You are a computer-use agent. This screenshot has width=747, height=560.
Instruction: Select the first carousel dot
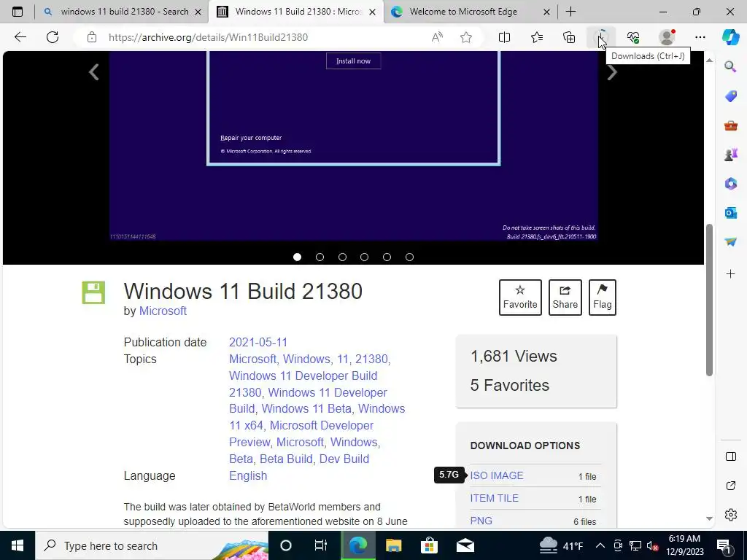(298, 257)
